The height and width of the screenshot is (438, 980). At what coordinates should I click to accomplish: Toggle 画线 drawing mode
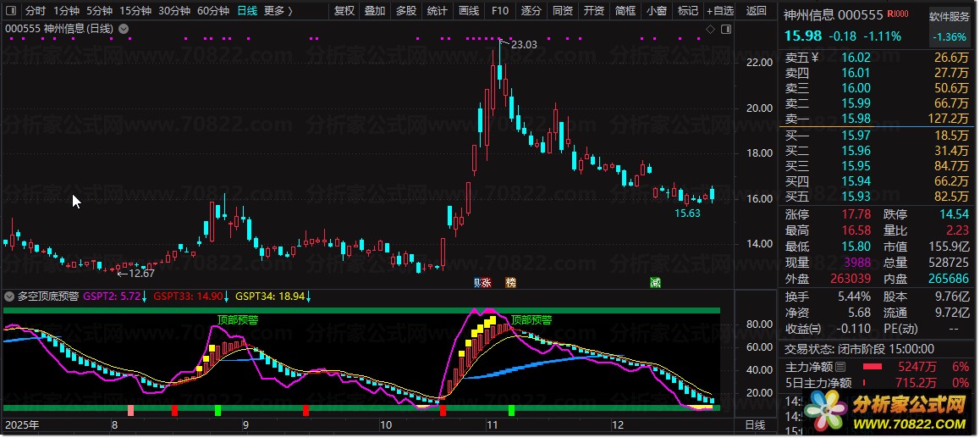468,11
